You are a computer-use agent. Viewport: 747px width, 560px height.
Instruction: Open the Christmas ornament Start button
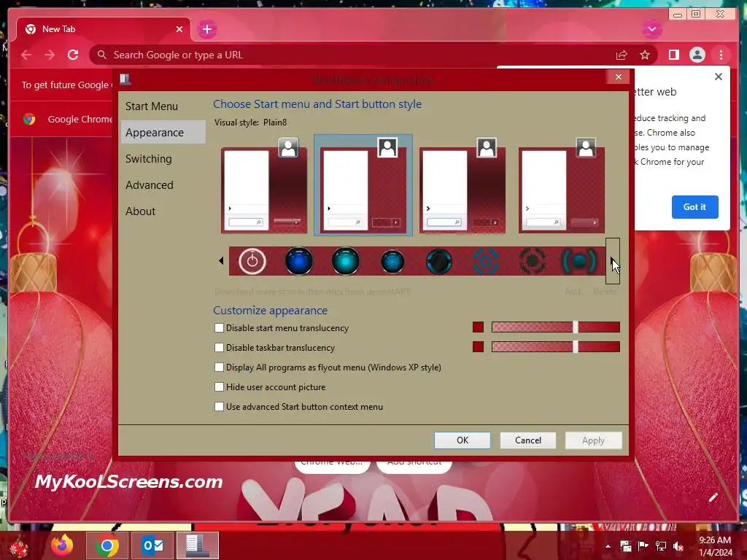(19, 547)
